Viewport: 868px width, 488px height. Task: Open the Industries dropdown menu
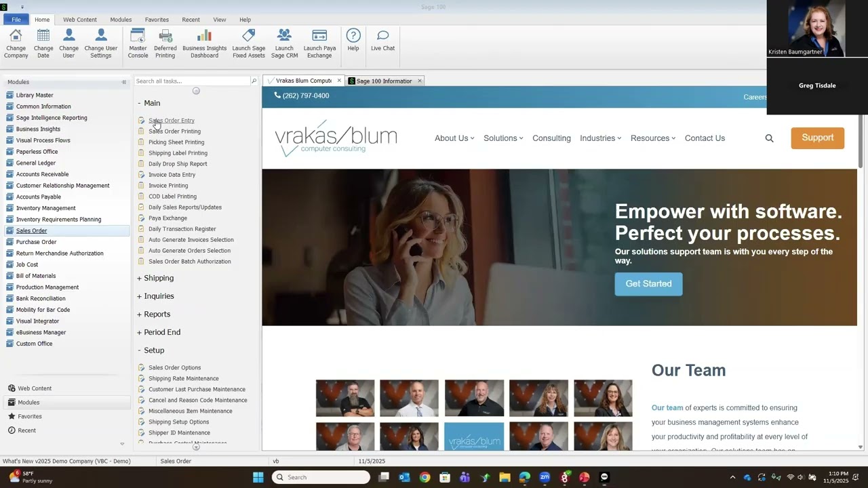click(600, 138)
